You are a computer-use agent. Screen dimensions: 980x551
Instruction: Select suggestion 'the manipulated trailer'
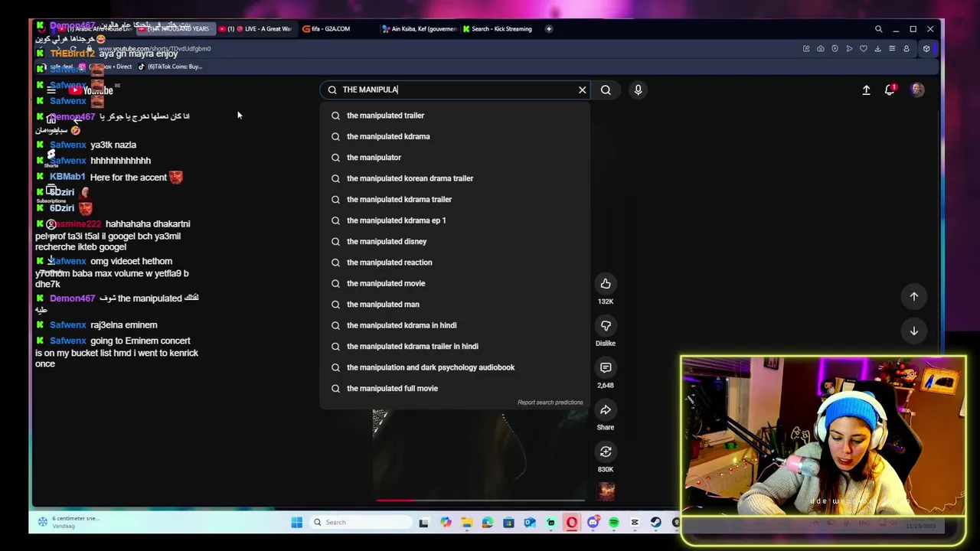[456, 116]
